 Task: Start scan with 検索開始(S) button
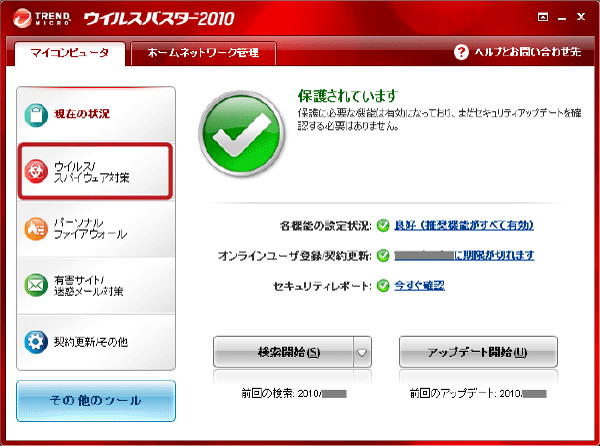pos(284,352)
